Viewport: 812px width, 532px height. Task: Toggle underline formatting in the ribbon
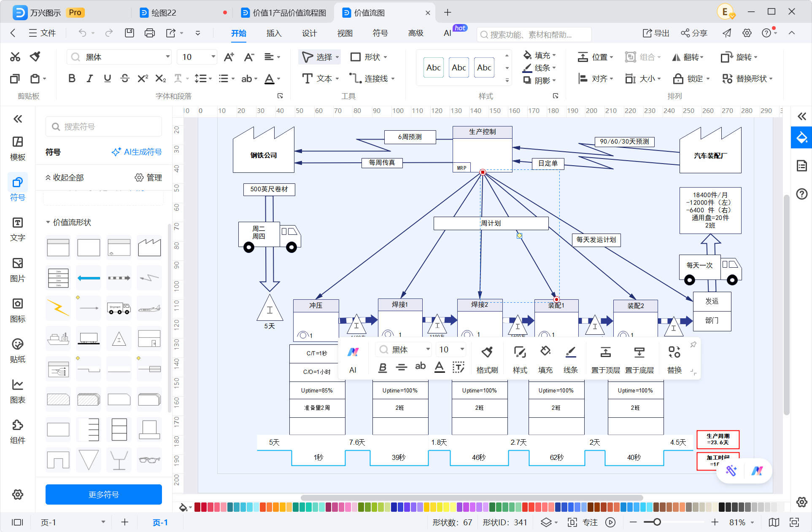[x=107, y=78]
